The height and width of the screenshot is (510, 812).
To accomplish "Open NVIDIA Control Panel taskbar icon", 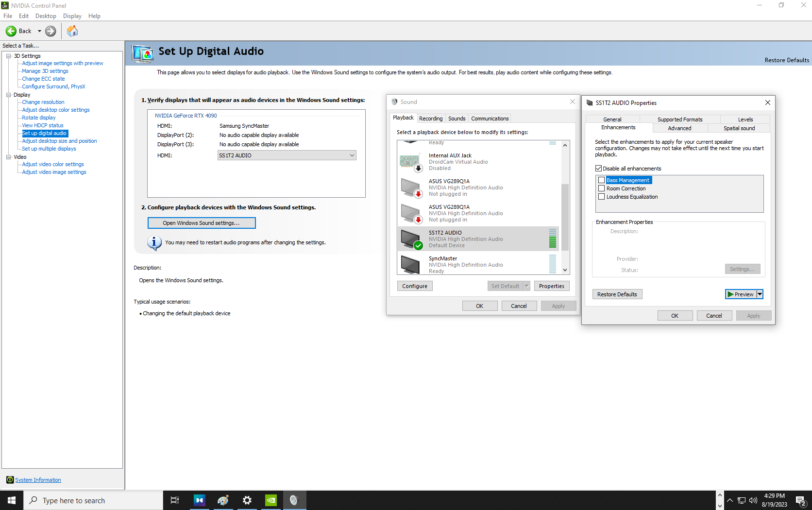I will pos(271,500).
